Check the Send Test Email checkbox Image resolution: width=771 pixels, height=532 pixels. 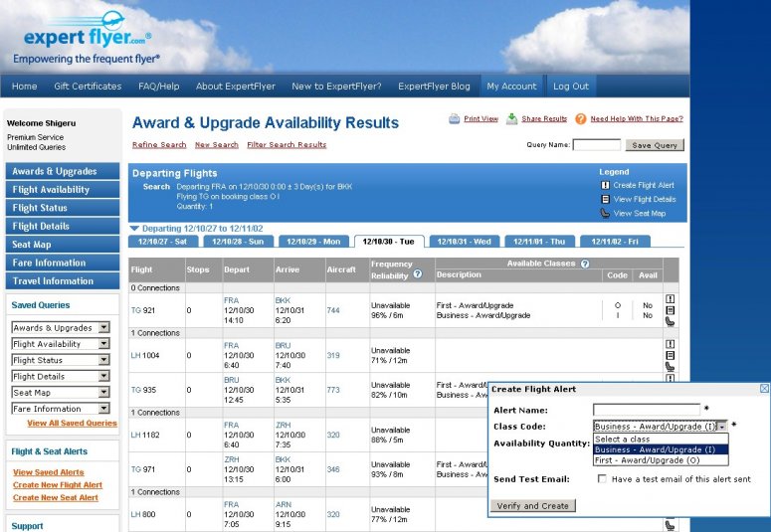(x=602, y=478)
